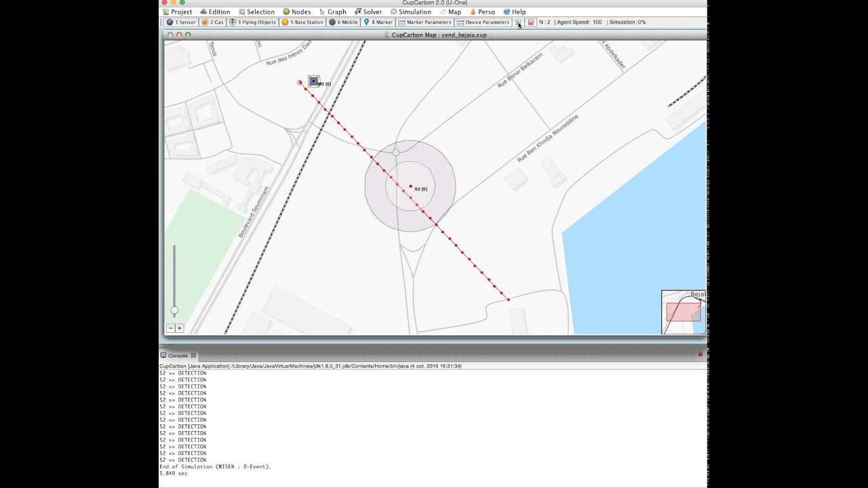Open the Simulation menu
This screenshot has width=868, height=488.
coord(410,12)
